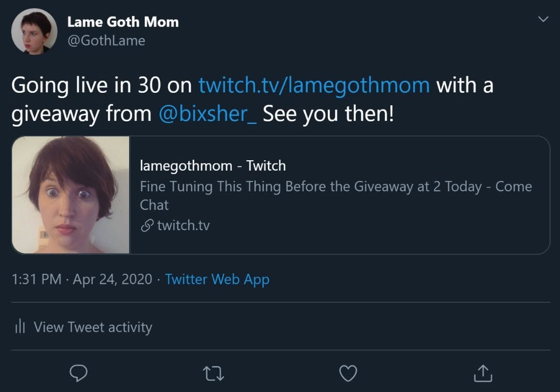Click the 'Fine Tuning This Thing' card description

[335, 187]
